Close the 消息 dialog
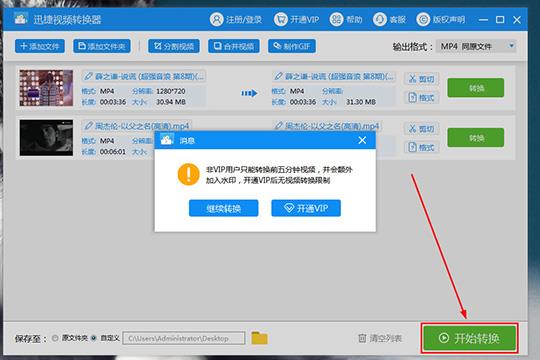This screenshot has height=360, width=540. pyautogui.click(x=362, y=140)
